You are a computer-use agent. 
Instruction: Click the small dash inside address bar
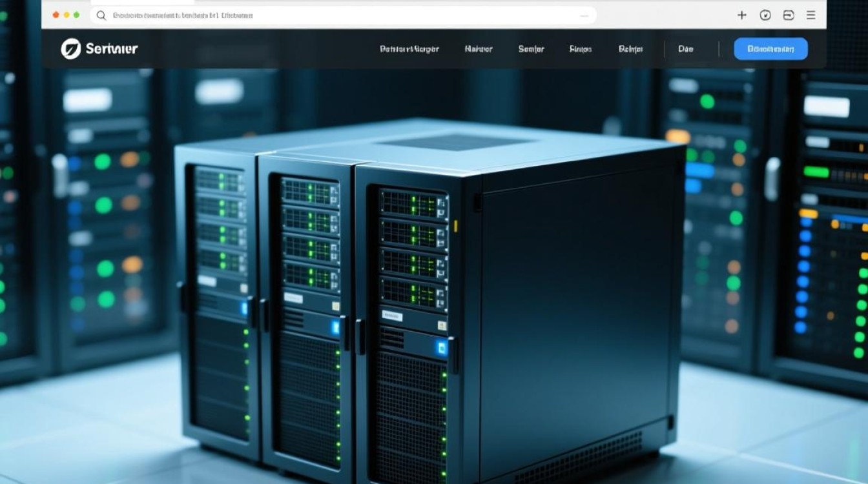[x=584, y=15]
